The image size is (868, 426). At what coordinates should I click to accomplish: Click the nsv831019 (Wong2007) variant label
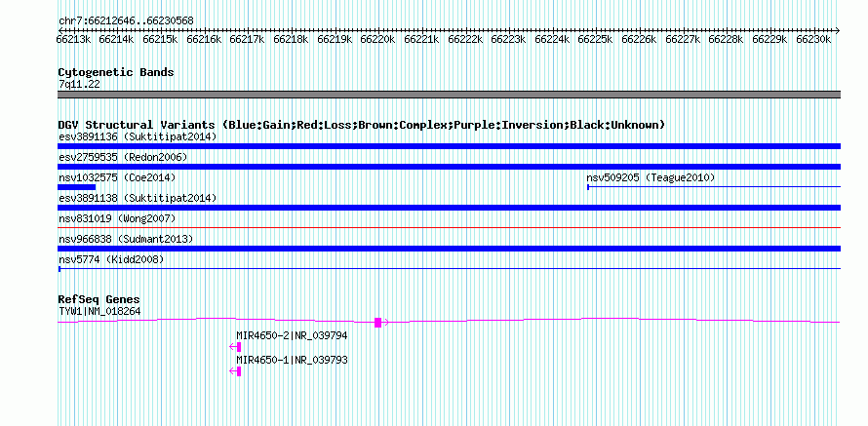(117, 218)
